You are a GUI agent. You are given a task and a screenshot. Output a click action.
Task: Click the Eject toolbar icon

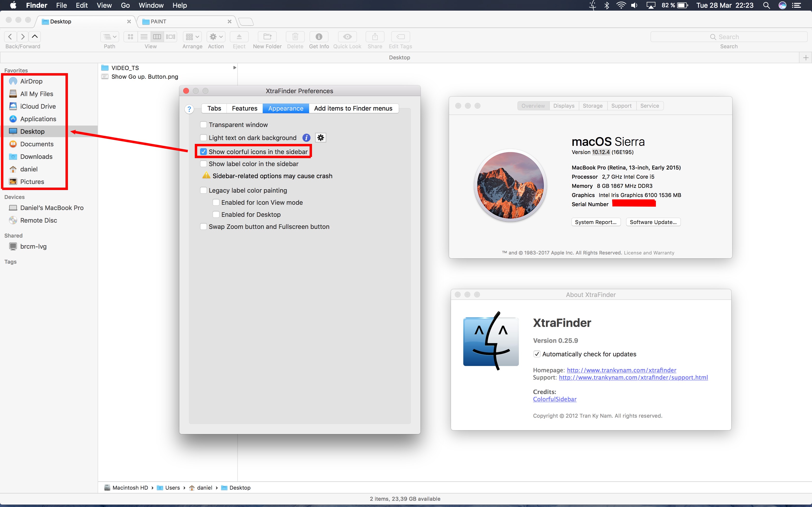[239, 36]
